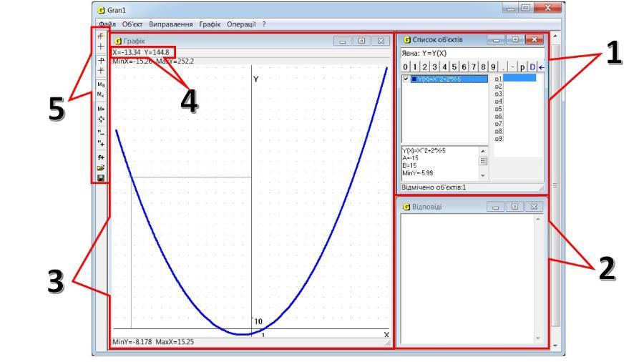Click the function info scrollbar thumb
Image resolution: width=644 pixels, height=362 pixels.
[x=483, y=160]
